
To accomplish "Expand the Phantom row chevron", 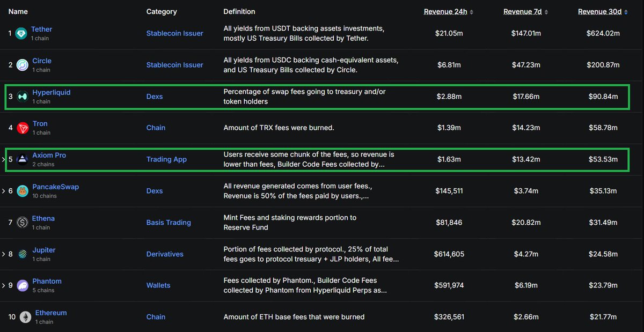I will 3,285.
